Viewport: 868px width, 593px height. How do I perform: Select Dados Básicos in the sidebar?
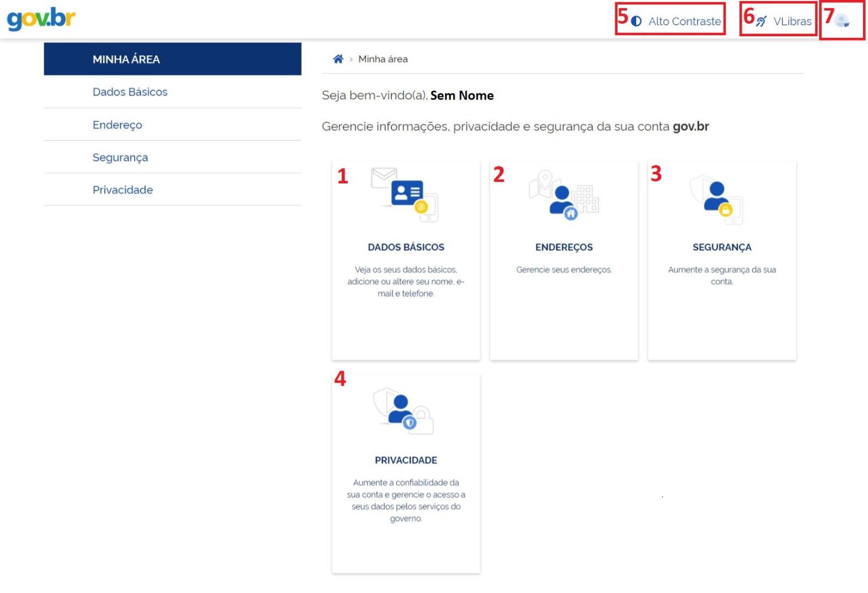[x=130, y=92]
